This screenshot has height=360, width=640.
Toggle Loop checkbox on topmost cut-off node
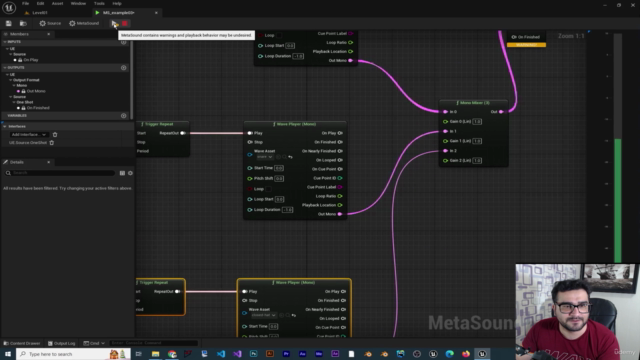click(279, 36)
